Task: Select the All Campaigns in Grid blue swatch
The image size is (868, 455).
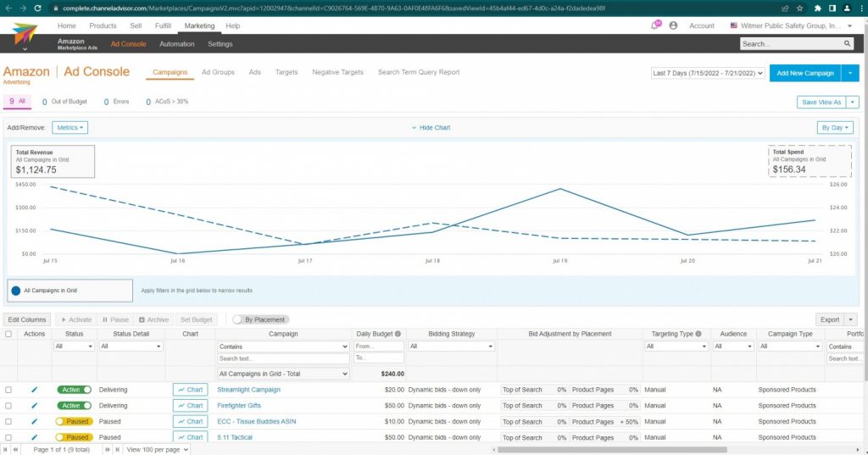Action: point(16,291)
